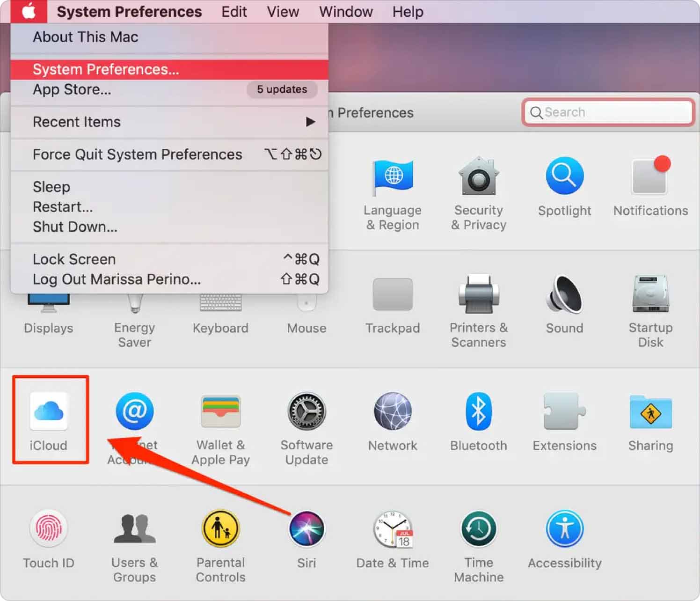Open the Help menu
The width and height of the screenshot is (700, 601).
(x=408, y=11)
